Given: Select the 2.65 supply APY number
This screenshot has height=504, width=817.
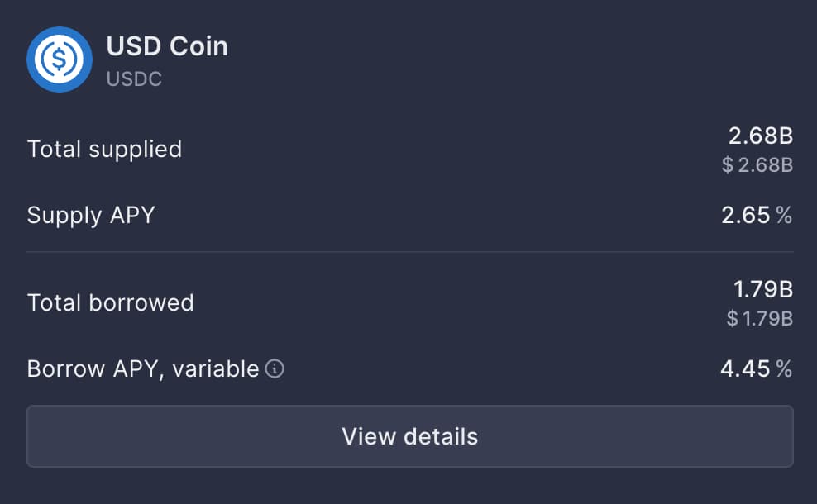Looking at the screenshot, I should point(745,216).
